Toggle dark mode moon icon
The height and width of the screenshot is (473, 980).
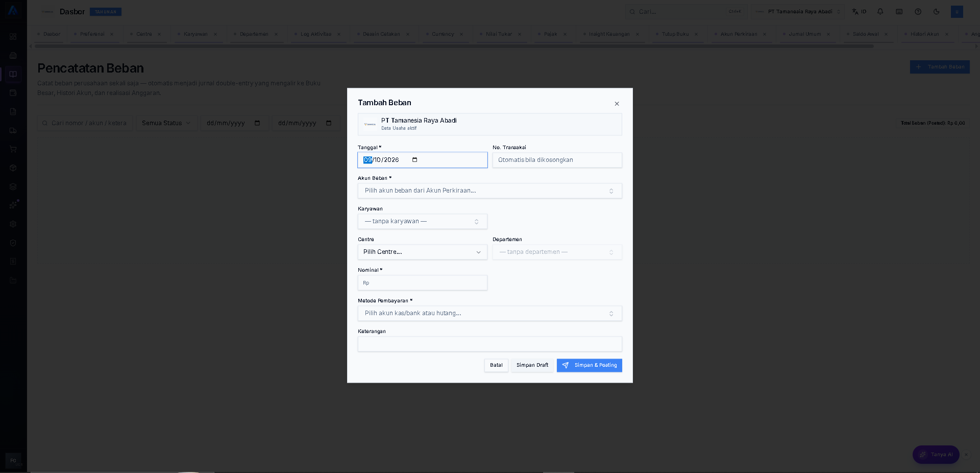coord(936,11)
